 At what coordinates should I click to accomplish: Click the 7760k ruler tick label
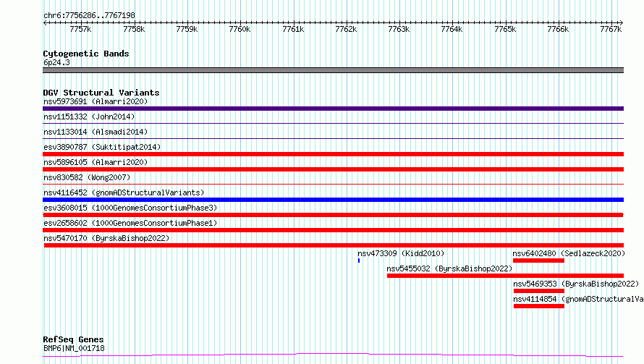point(240,29)
